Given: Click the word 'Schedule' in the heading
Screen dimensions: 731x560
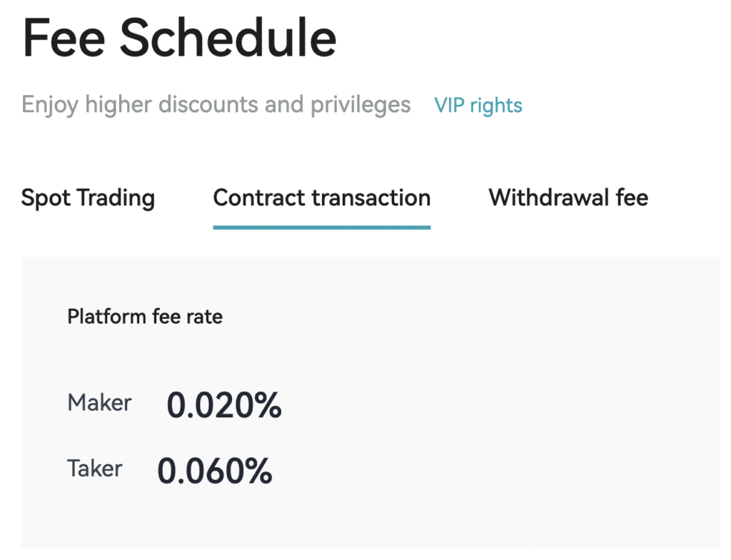Looking at the screenshot, I should (x=227, y=38).
